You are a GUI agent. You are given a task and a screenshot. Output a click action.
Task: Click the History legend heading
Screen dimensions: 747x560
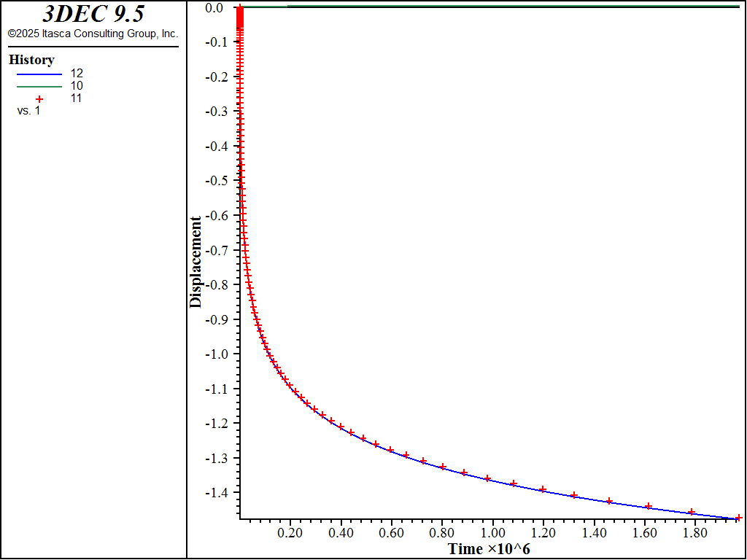pyautogui.click(x=31, y=60)
